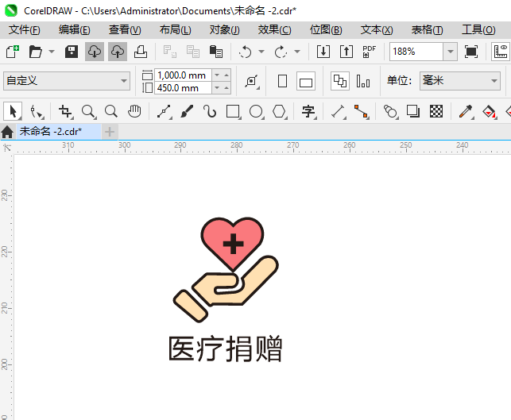Open the 位图(B) menu
511x420 pixels.
click(326, 30)
